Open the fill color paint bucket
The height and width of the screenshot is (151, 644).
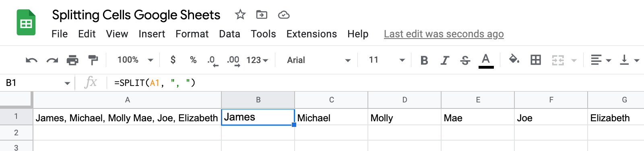click(x=514, y=59)
